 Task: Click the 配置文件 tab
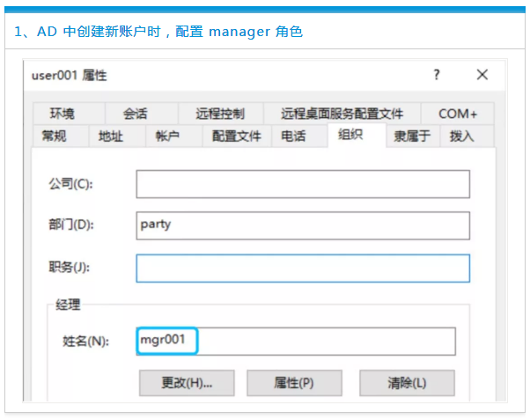click(236, 136)
